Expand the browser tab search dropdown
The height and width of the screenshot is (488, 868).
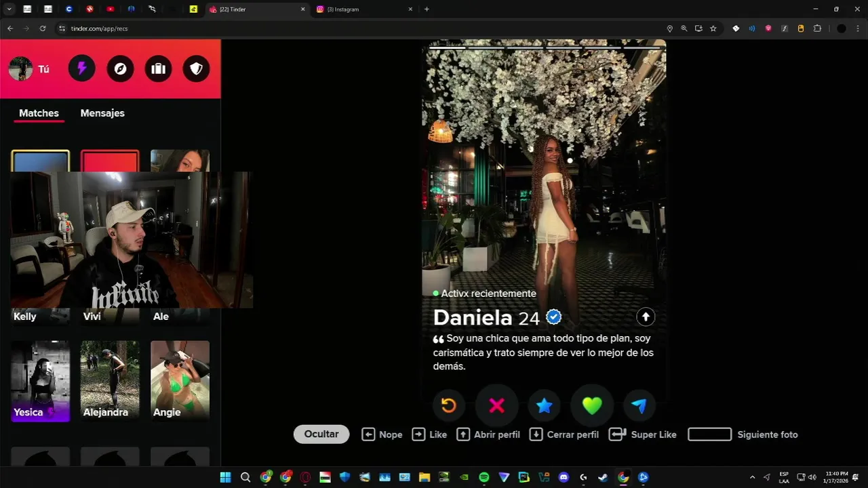tap(9, 9)
